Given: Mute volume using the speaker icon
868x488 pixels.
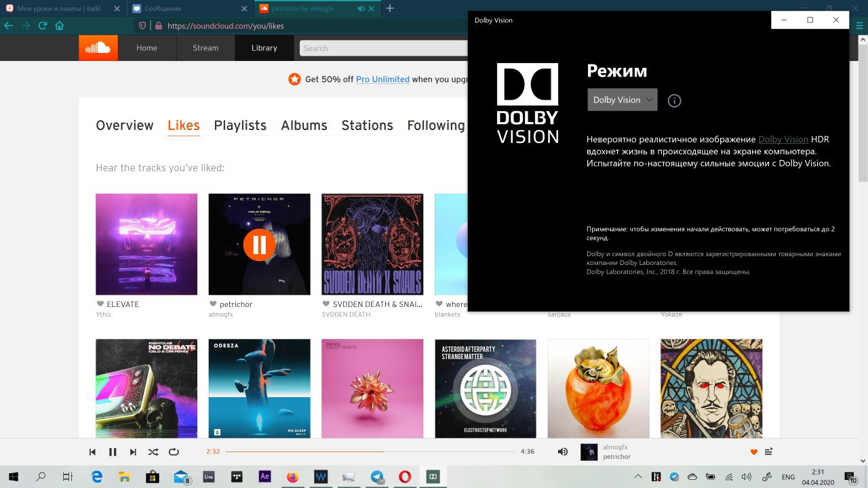Looking at the screenshot, I should coord(562,452).
